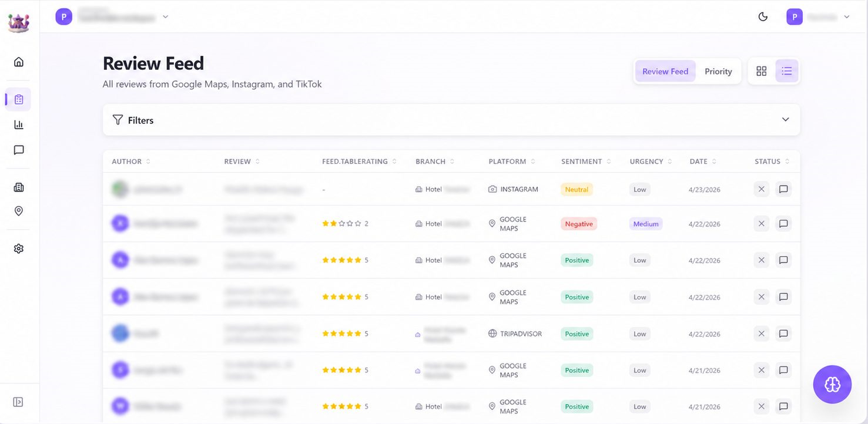Viewport: 868px width, 424px height.
Task: Sort table by Date column
Action: [703, 161]
